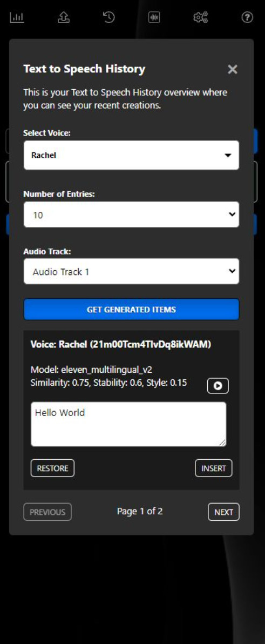Click the Page 1 of 2 indicator
Image resolution: width=265 pixels, height=644 pixels.
tap(140, 511)
